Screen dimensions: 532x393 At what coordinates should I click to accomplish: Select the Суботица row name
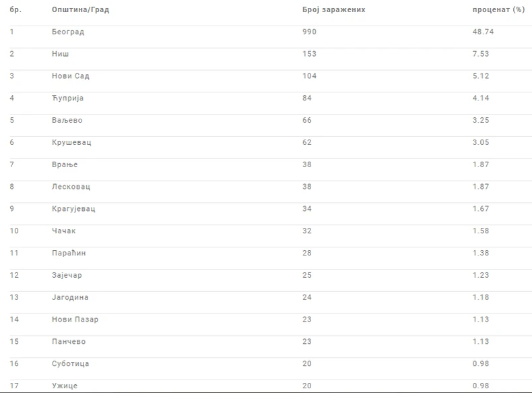click(x=70, y=364)
